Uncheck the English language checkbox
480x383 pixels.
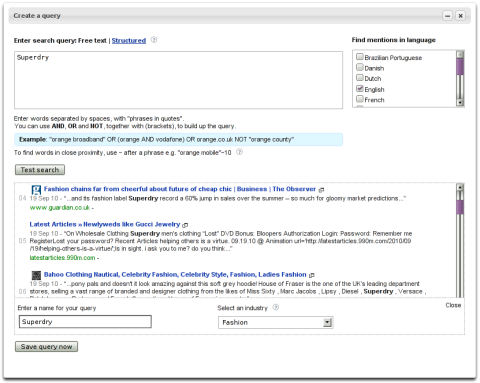pos(359,89)
